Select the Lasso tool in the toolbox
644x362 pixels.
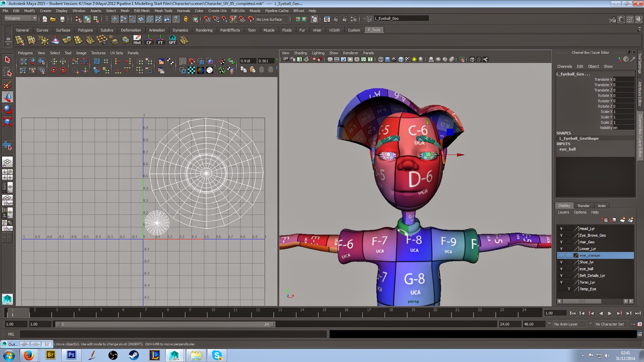click(x=6, y=72)
